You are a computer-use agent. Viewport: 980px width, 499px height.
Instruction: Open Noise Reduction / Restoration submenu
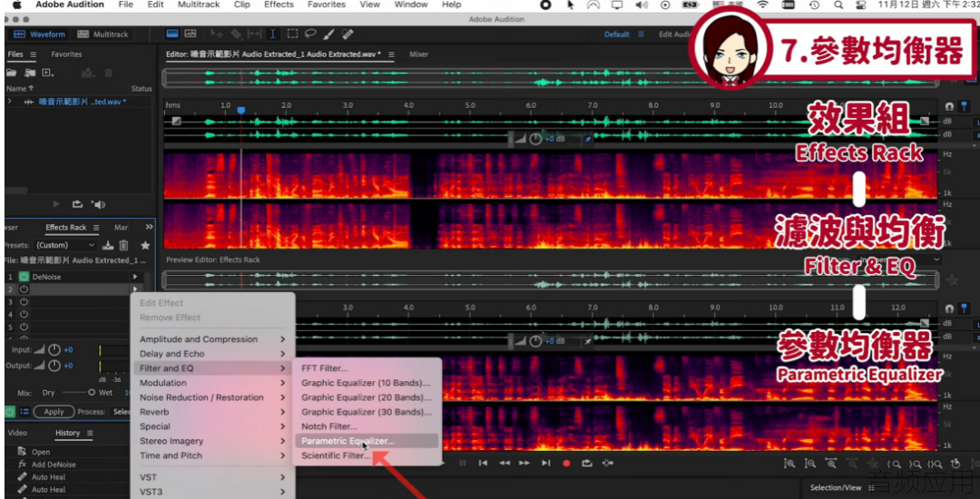point(212,397)
